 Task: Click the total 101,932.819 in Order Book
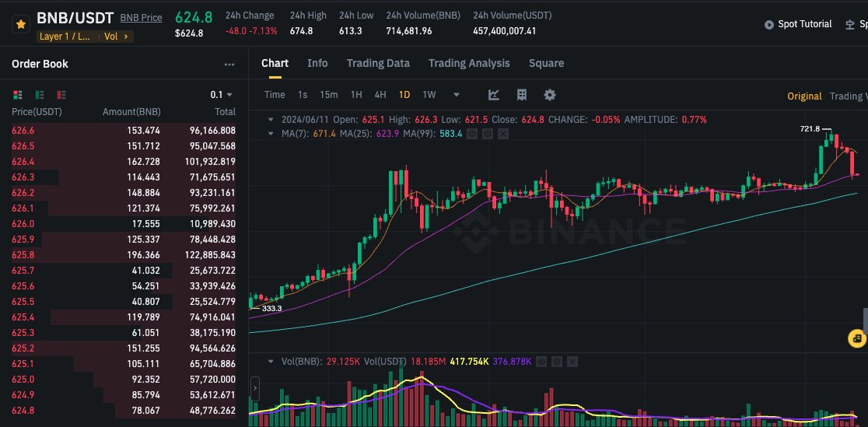coord(210,162)
